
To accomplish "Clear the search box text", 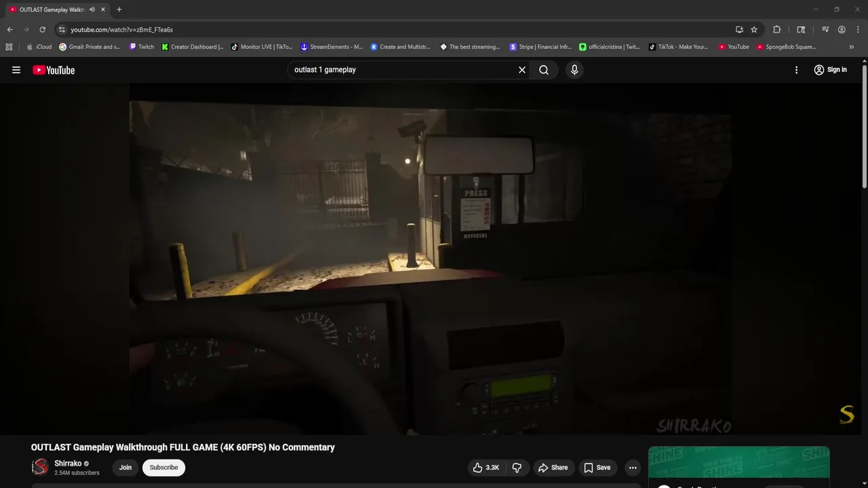I will click(522, 70).
